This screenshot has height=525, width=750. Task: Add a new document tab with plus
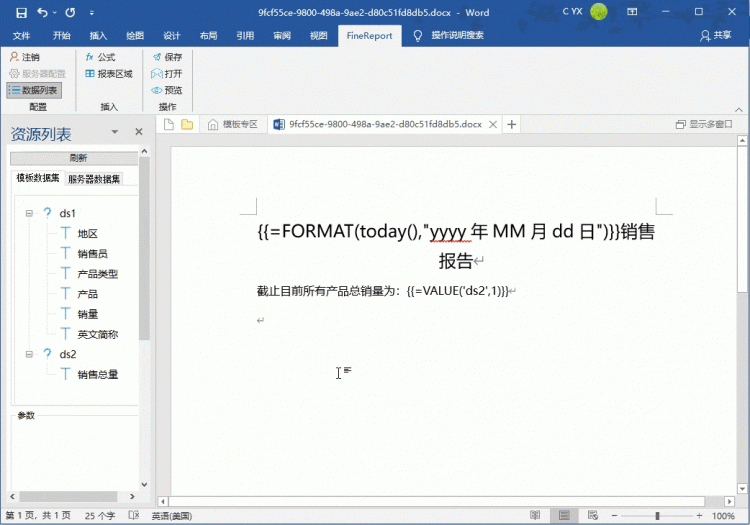coord(511,124)
